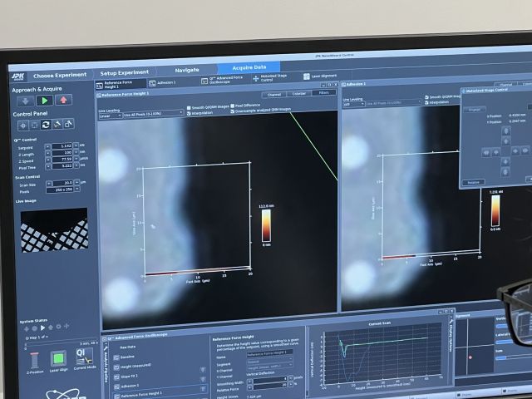Click the play icon under System Status

tap(42, 328)
